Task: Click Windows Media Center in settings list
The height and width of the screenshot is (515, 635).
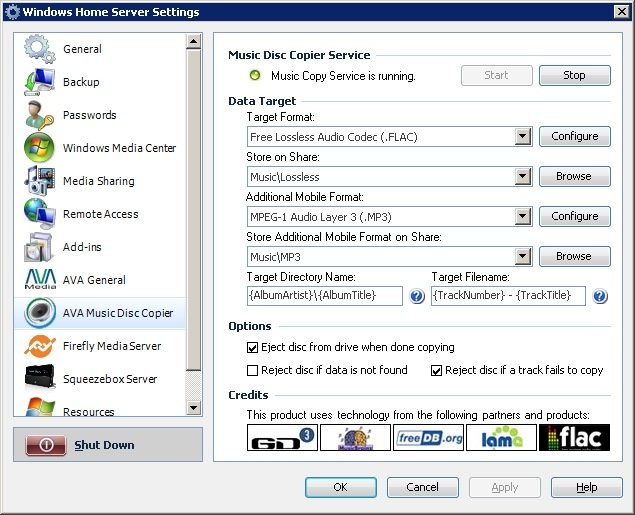Action: pyautogui.click(x=100, y=148)
